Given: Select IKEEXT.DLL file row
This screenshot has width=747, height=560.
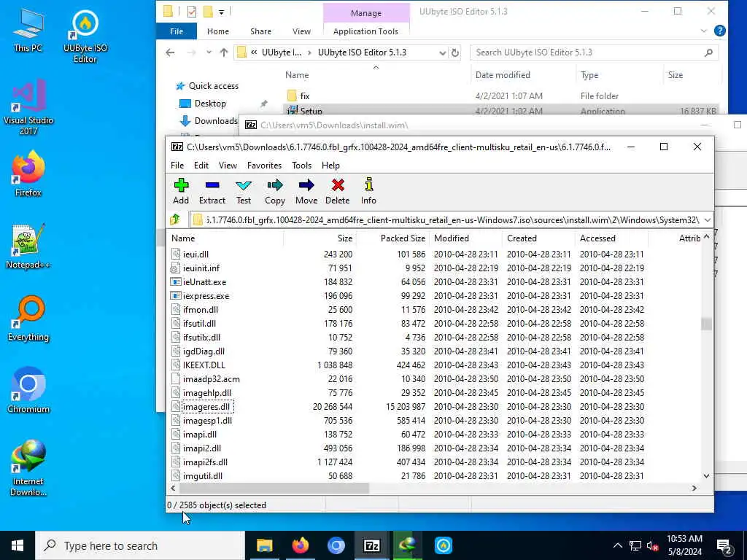Looking at the screenshot, I should 435,365.
